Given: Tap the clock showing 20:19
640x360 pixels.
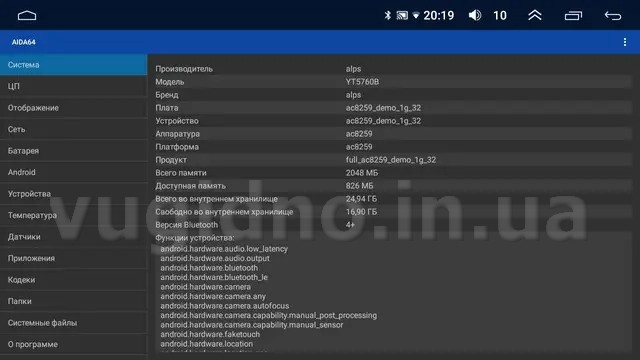Looking at the screenshot, I should click(x=439, y=16).
